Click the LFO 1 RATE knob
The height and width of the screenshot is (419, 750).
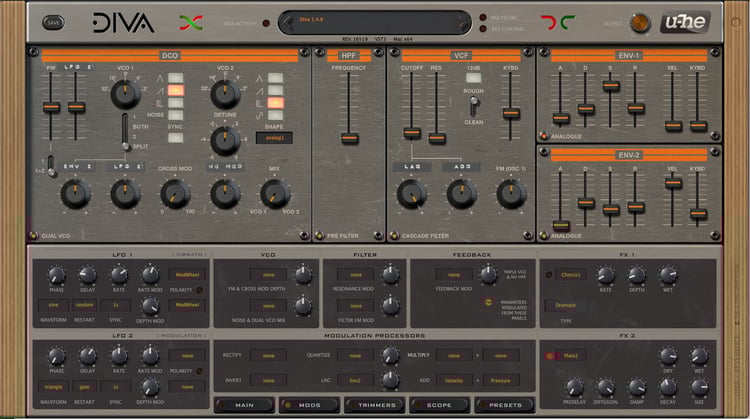pos(119,275)
